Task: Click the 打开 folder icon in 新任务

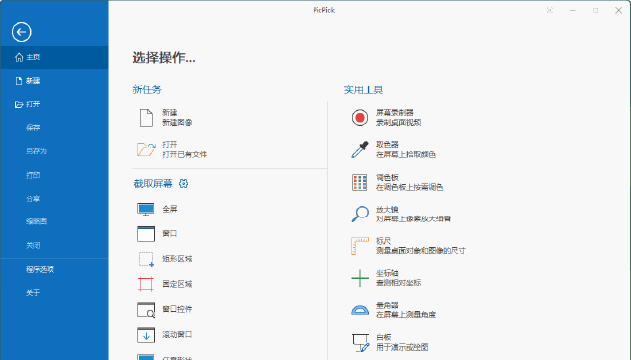Action: coord(146,149)
